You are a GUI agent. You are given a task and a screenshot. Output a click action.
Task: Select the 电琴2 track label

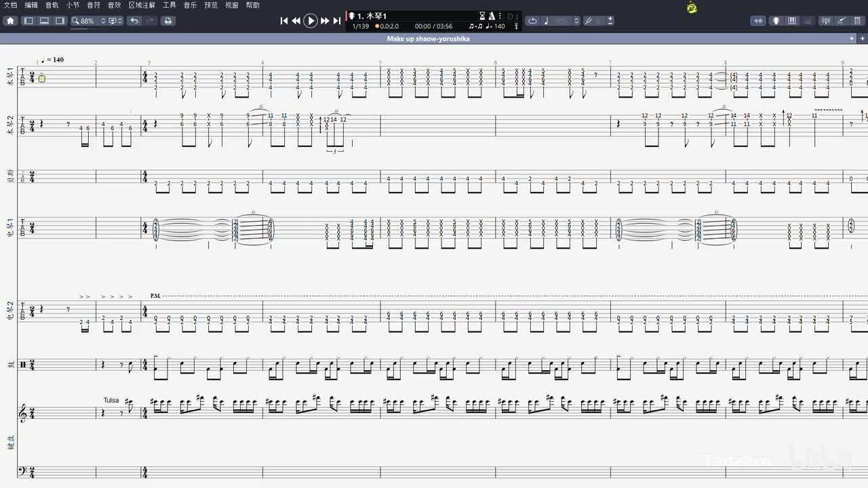10,310
